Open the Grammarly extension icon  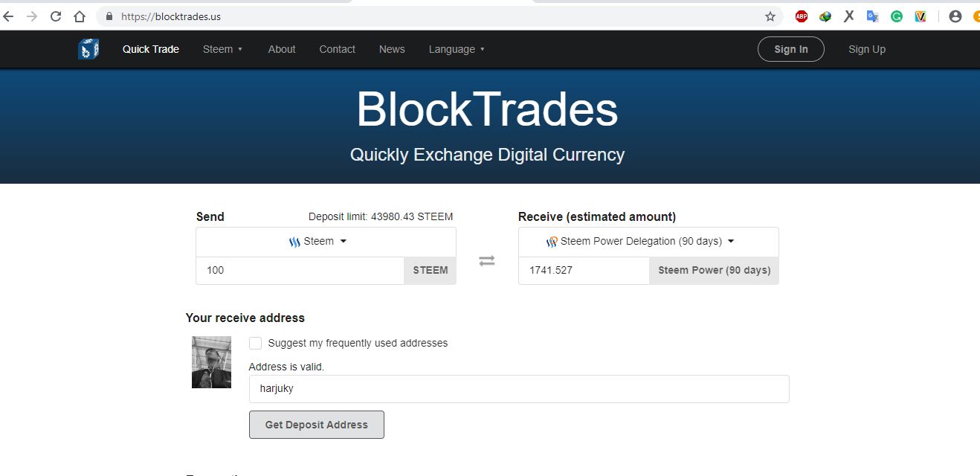(x=897, y=16)
